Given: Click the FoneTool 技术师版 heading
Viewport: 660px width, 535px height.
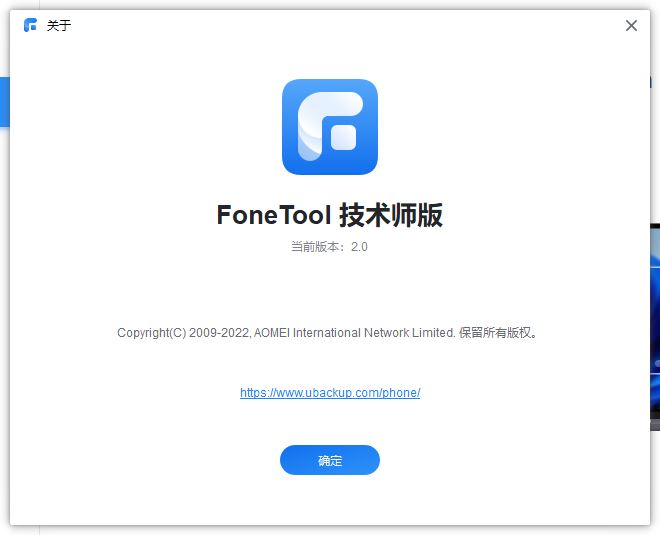Looking at the screenshot, I should pos(329,215).
